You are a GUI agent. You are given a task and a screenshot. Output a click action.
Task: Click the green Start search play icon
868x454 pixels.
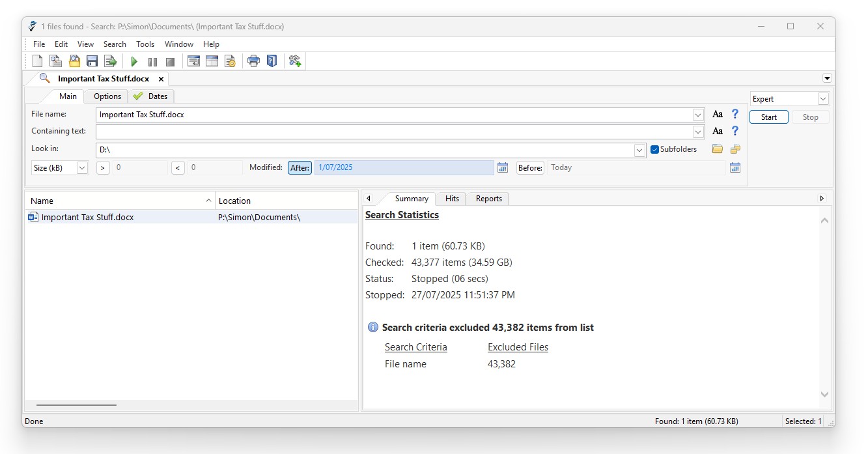134,61
